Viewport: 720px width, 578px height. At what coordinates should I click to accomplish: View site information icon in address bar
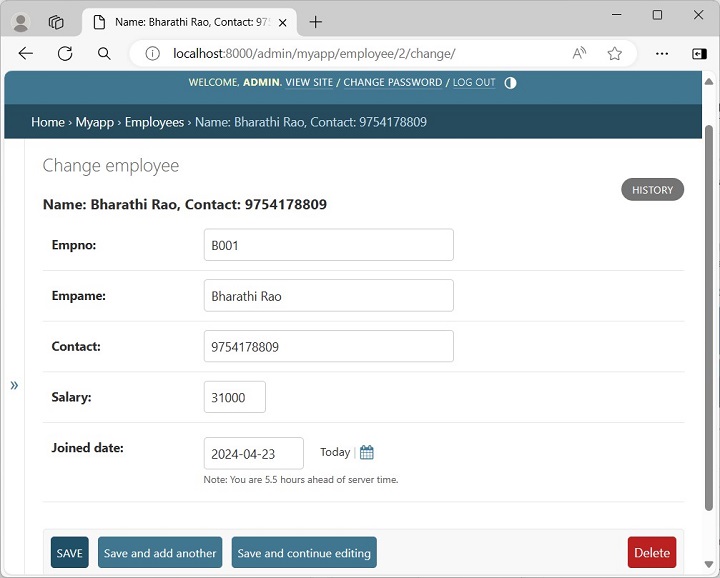tap(152, 54)
